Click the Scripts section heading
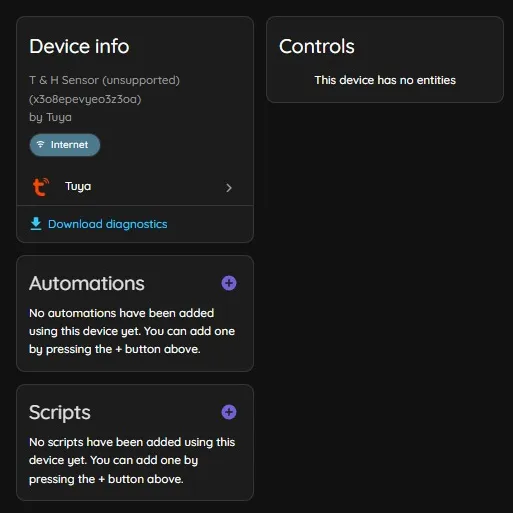 point(60,412)
